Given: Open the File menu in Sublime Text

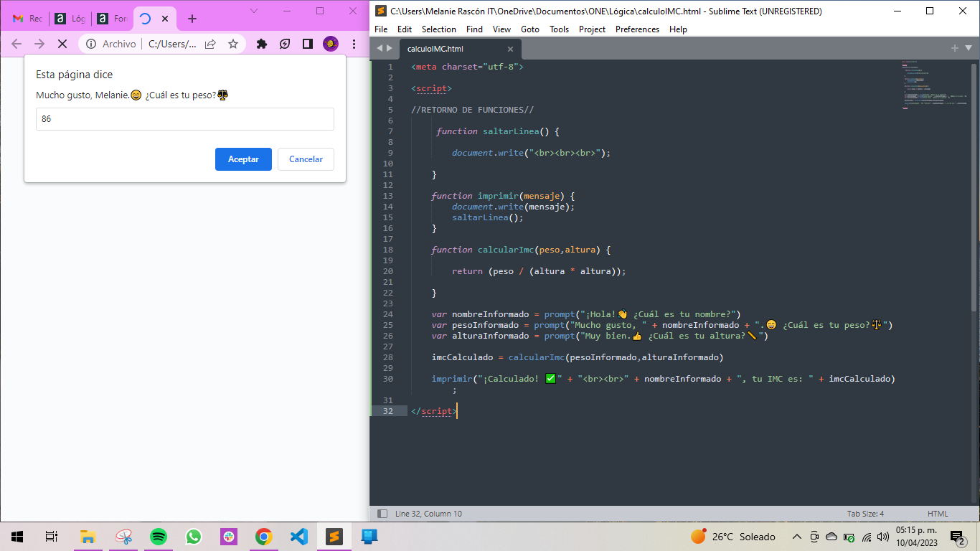Looking at the screenshot, I should click(381, 29).
